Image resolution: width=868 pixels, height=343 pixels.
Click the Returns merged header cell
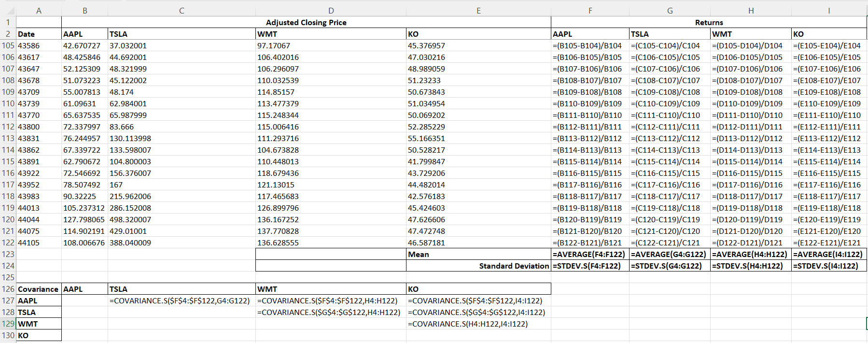click(709, 22)
